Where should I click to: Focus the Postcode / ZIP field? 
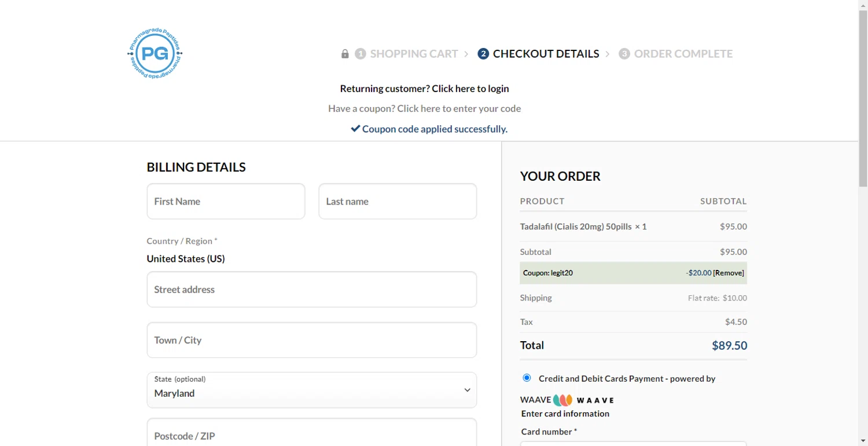(x=312, y=432)
